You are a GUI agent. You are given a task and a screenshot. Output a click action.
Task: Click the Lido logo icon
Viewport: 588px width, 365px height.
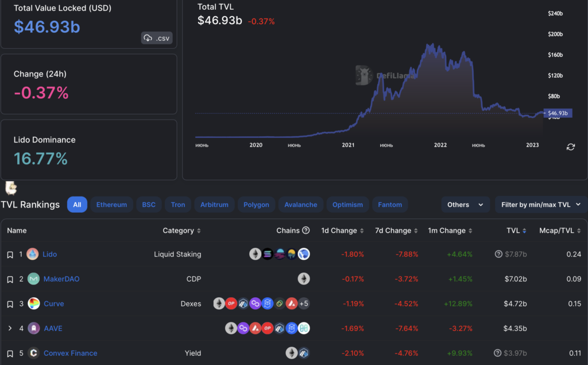(33, 254)
